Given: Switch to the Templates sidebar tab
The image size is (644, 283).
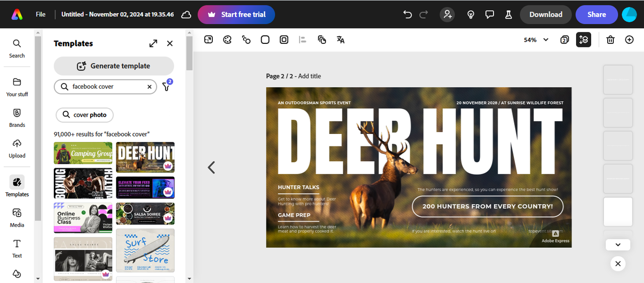Looking at the screenshot, I should pos(17,186).
